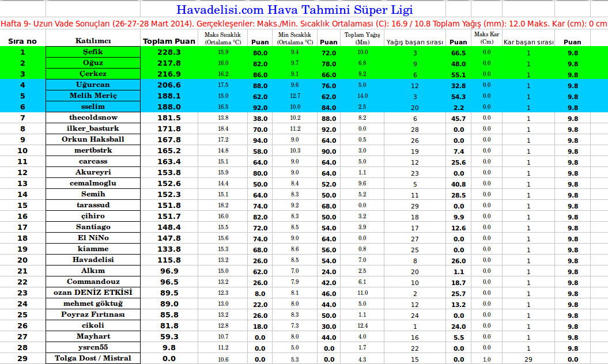Click the Kar başarı sırası header
608x364 pixels.
pos(528,42)
